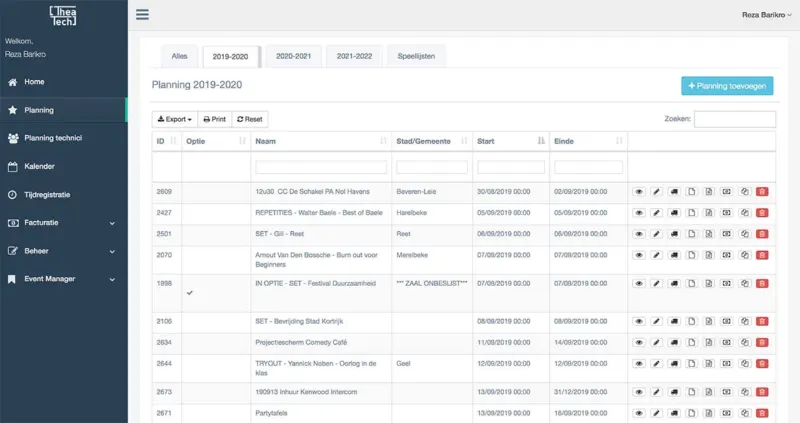
Task: Open the truck icon for row 2501
Action: pyautogui.click(x=674, y=234)
